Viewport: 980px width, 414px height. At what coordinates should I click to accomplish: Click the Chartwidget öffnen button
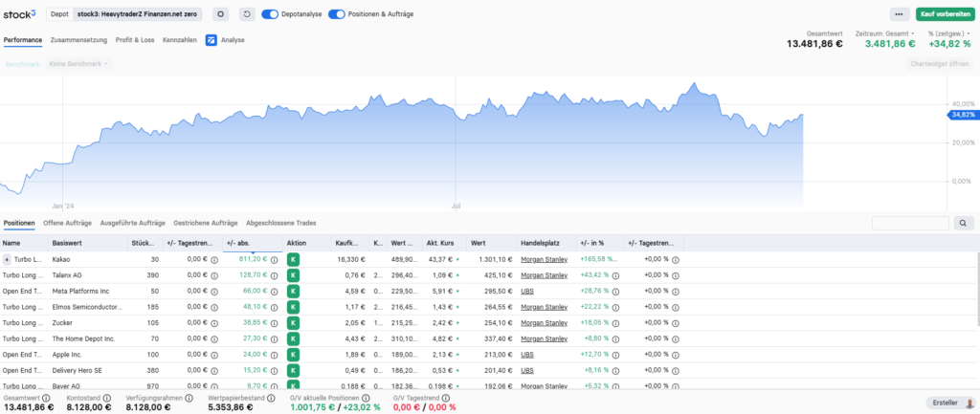(940, 64)
